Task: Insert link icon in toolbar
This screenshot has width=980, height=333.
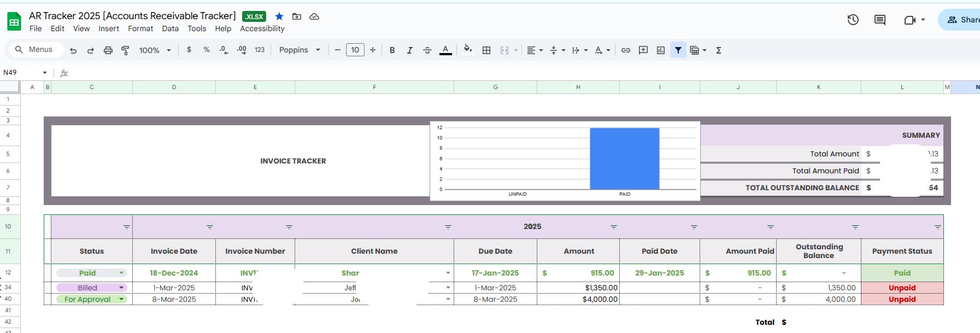Action: coord(626,50)
